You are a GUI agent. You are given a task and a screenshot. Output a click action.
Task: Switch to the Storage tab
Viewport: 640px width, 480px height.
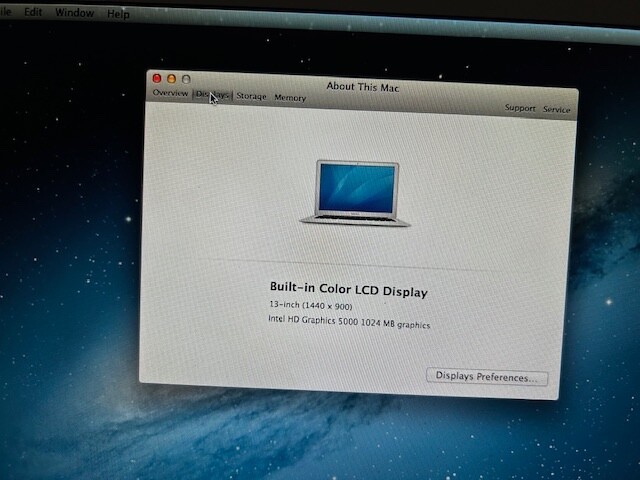[251, 96]
